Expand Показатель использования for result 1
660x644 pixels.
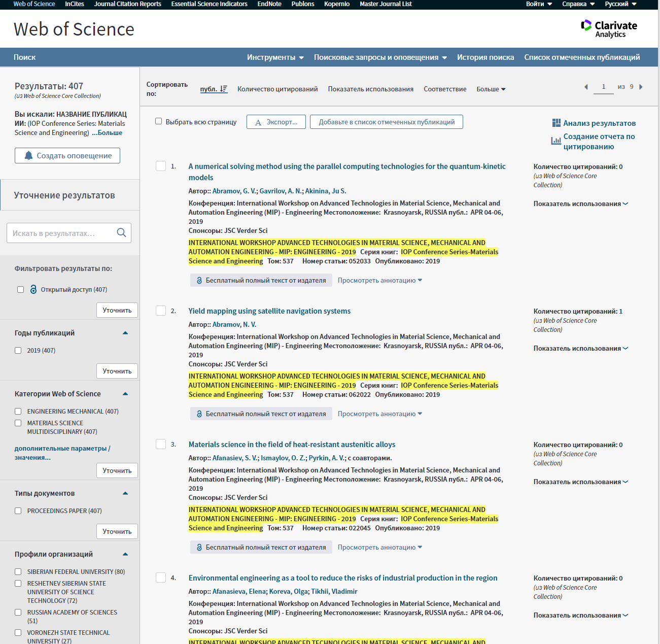581,204
